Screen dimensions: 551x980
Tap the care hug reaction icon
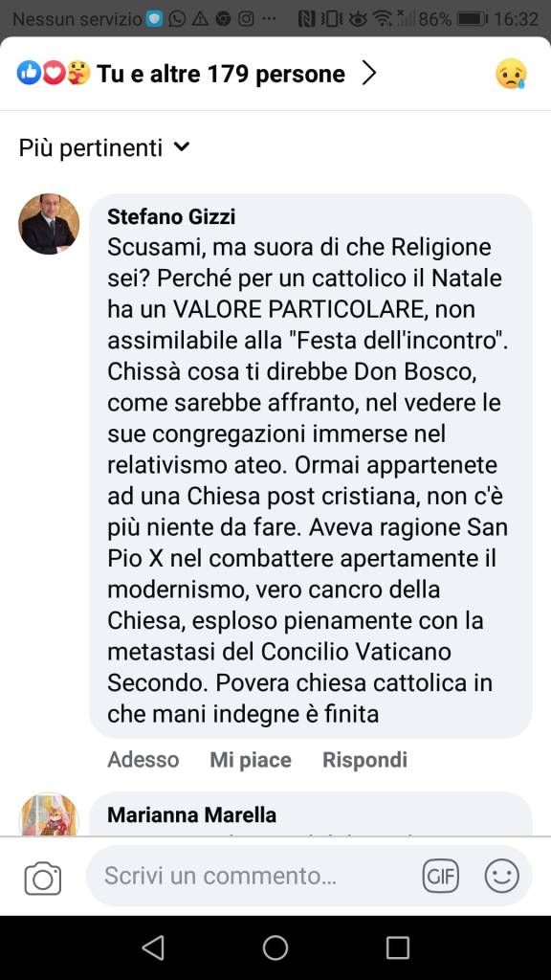(x=78, y=73)
